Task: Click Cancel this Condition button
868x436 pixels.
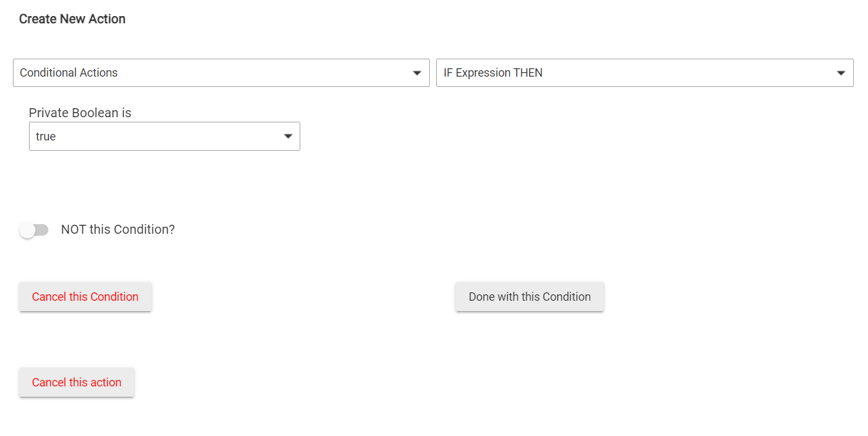Action: pyautogui.click(x=85, y=297)
